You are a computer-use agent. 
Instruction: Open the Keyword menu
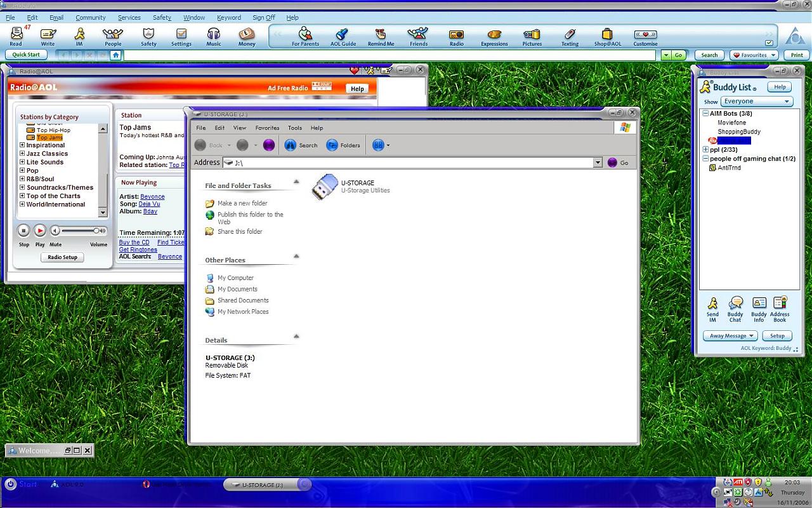(x=229, y=18)
